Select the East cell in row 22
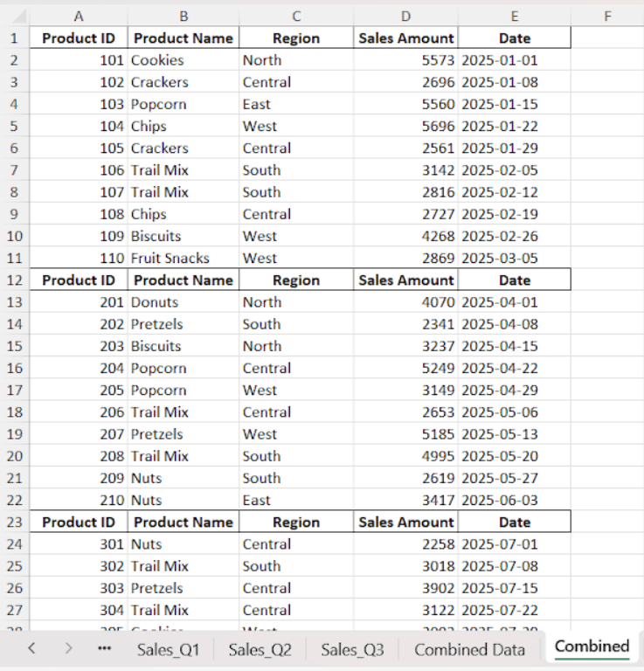The width and height of the screenshot is (644, 671). 296,500
